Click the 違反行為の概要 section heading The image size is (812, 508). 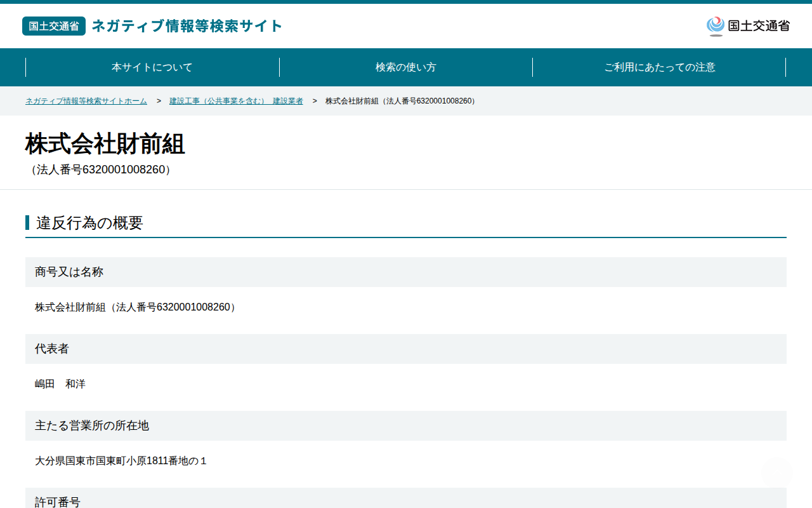(x=89, y=223)
